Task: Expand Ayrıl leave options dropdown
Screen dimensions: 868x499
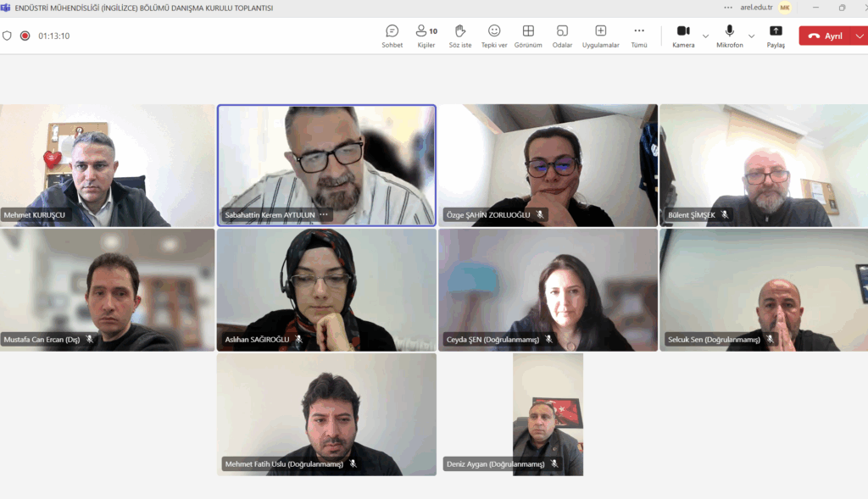Action: (860, 36)
